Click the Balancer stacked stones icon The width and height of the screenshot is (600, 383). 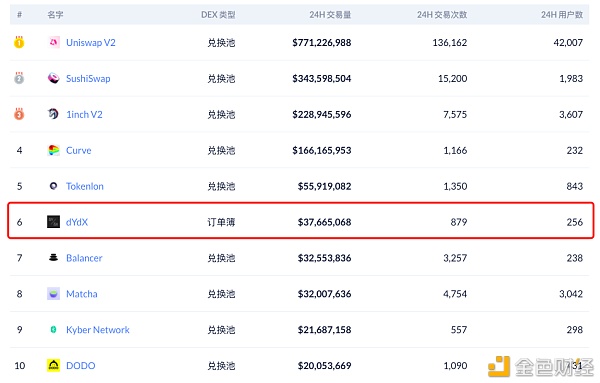(54, 258)
